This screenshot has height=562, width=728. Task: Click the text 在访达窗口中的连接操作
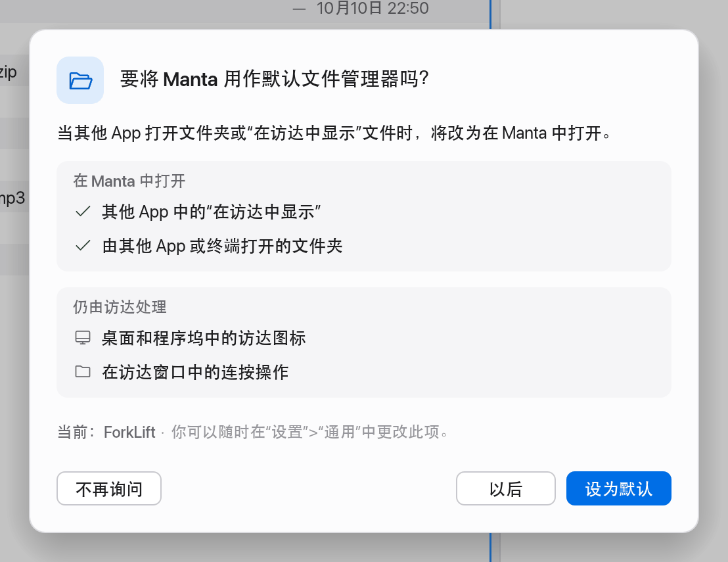[x=195, y=372]
